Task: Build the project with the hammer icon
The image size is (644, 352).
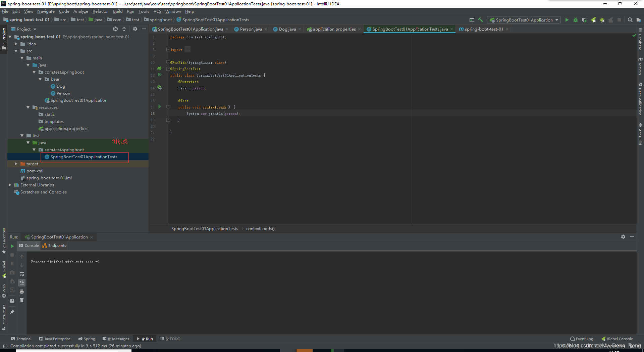Action: point(480,20)
